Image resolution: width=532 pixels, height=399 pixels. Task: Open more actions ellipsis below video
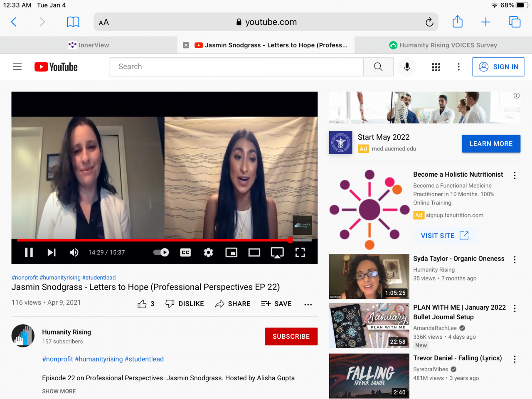tap(308, 304)
